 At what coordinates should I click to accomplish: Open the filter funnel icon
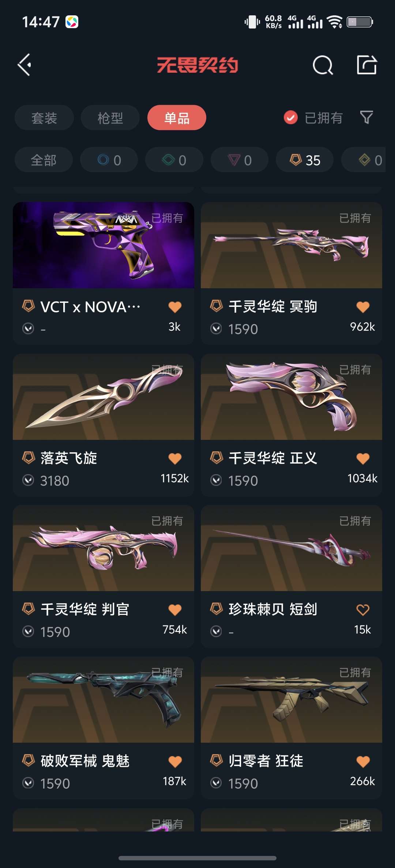(x=366, y=118)
